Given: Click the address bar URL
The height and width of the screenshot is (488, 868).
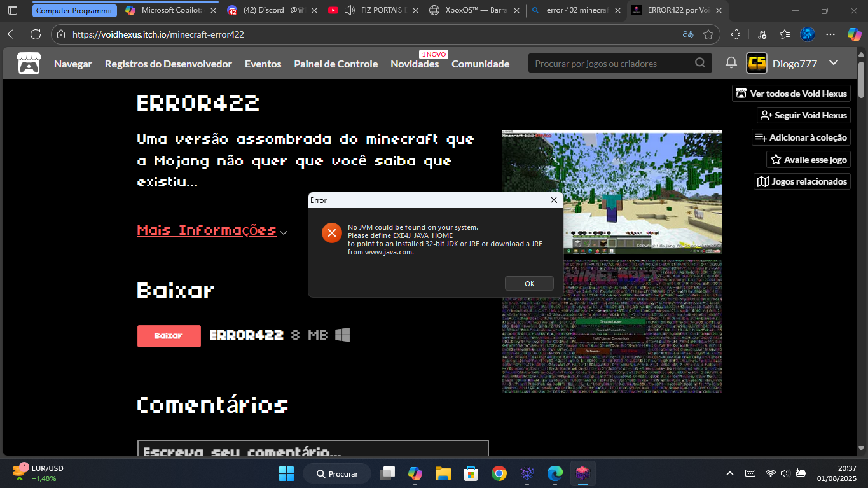Looking at the screenshot, I should click(x=158, y=34).
